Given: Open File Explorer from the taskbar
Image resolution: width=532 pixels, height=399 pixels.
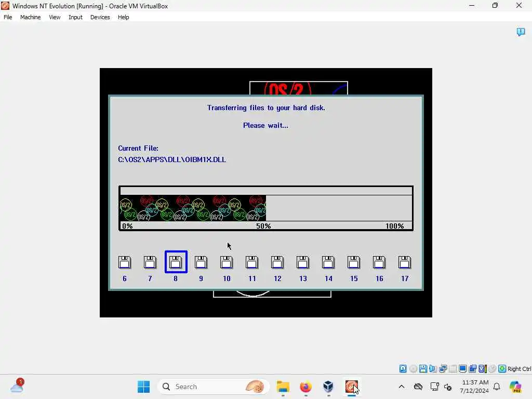Looking at the screenshot, I should click(283, 387).
